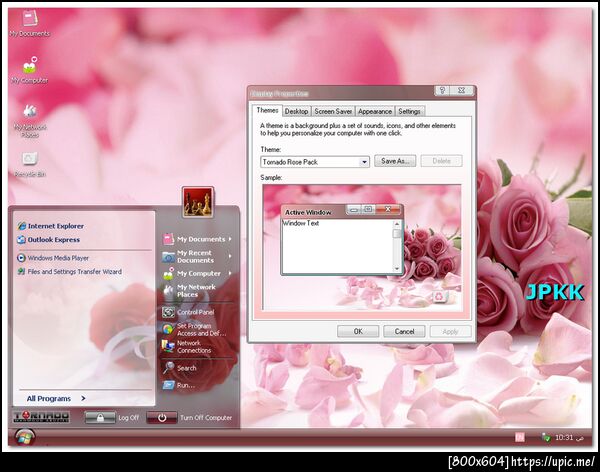Screen dimensions: 600x472
Task: Open My Computer desktop icon
Action: (29, 70)
